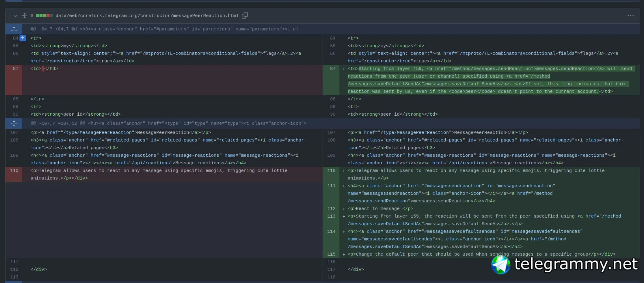The image size is (644, 283).
Task: Click the telegrammy.net paper plane logo
Action: pos(501,264)
